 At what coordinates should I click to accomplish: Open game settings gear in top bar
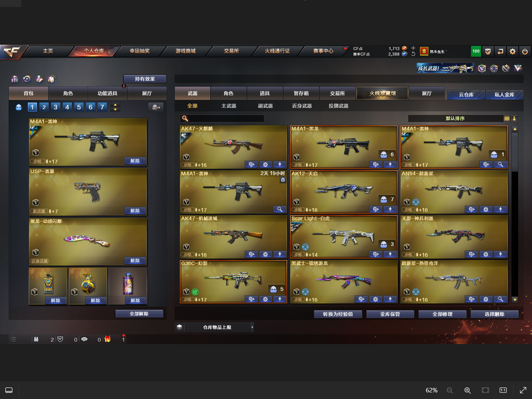coord(512,51)
